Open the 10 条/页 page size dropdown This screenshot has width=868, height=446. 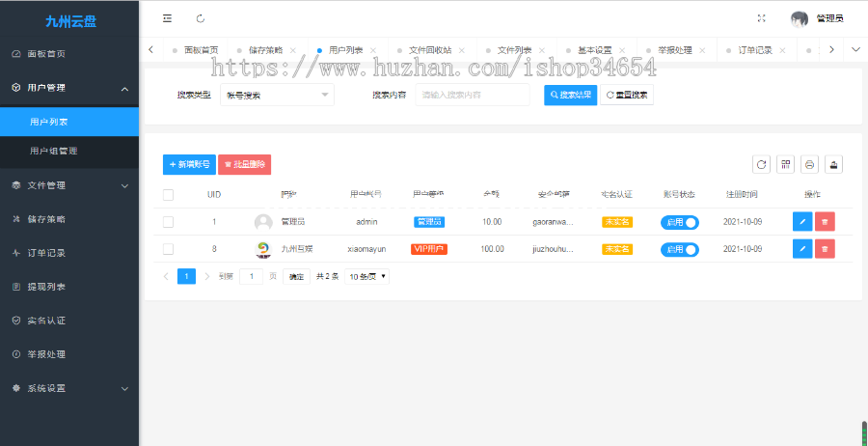(x=368, y=276)
